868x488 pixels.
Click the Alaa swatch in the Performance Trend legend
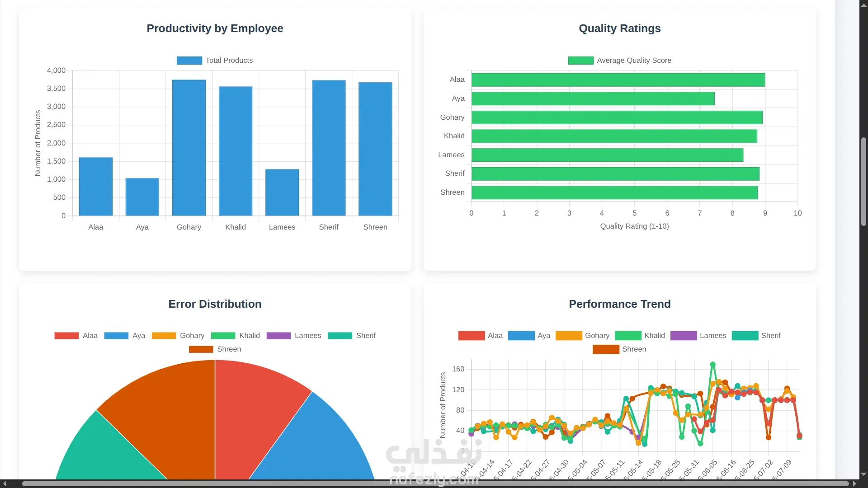[471, 336]
